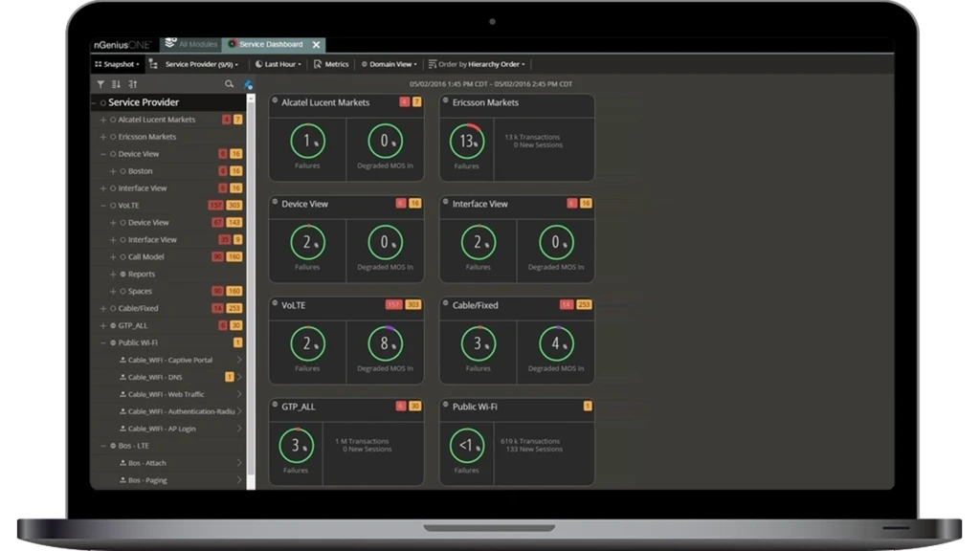The image size is (980, 551).
Task: Open the search magnifier in tree panel
Action: click(x=230, y=84)
